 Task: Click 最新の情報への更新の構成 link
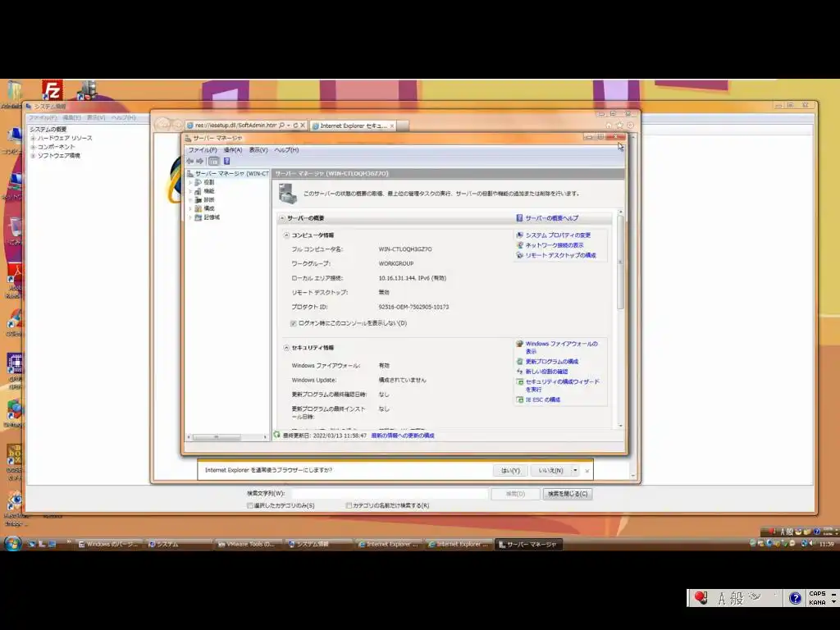click(403, 436)
